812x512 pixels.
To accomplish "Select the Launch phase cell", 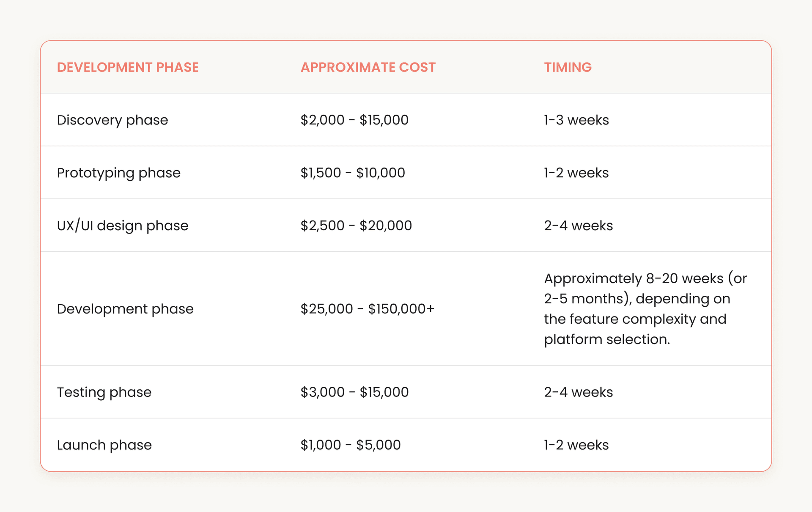I will 104,445.
